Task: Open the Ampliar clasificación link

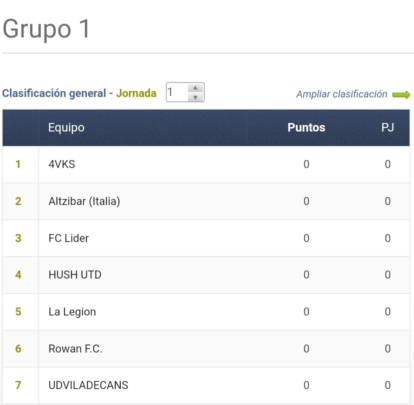Action: (342, 94)
